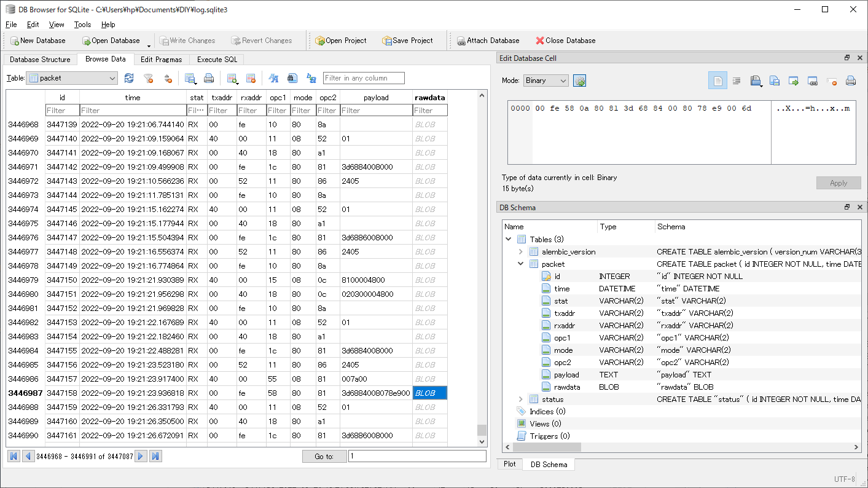The width and height of the screenshot is (868, 488).
Task: Clear all table filters
Action: 148,78
